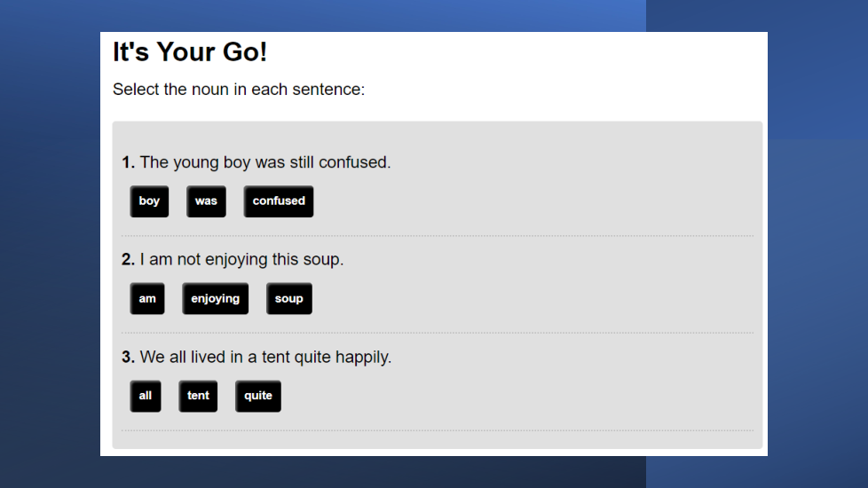
Task: Click the sentence 'We all lived in a tent quite happily.'
Action: pos(265,358)
